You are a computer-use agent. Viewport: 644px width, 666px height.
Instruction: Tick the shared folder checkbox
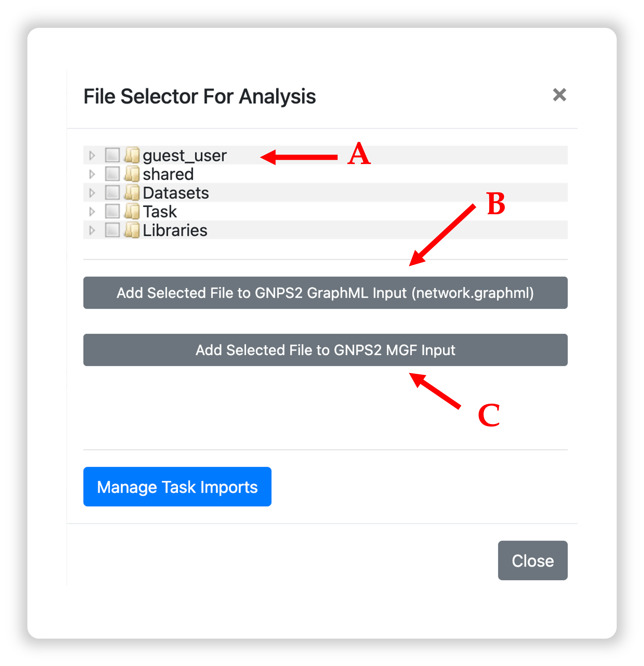point(112,174)
